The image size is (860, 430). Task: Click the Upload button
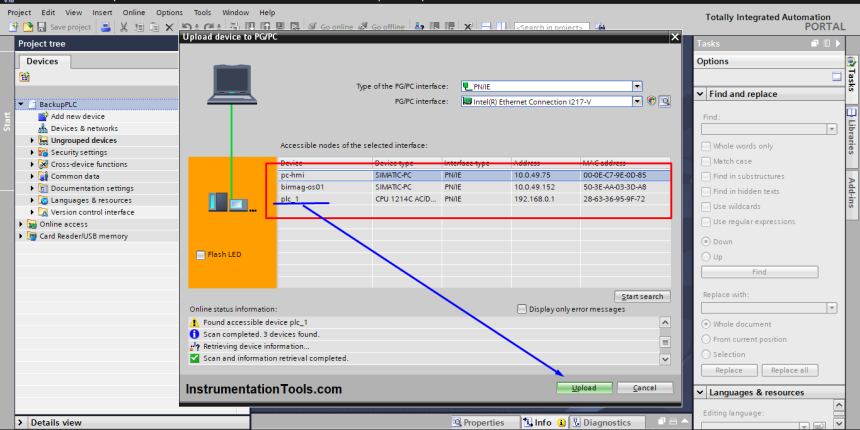coord(584,388)
